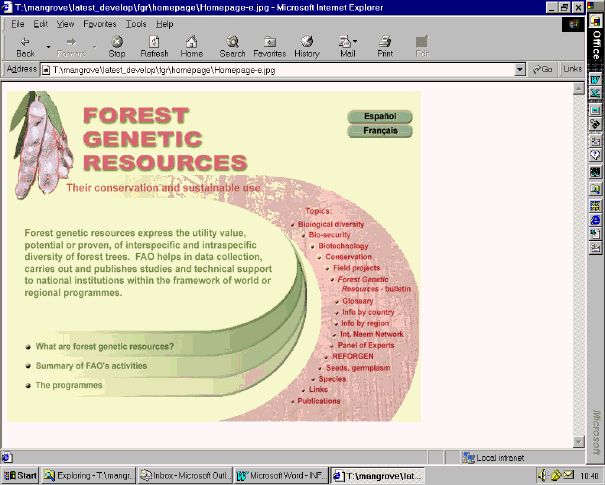
Task: Click in the Address bar text field
Action: coord(280,70)
